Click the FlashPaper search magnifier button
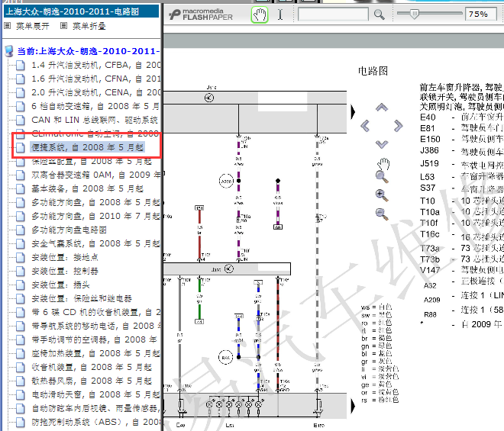Image resolution: width=504 pixels, height=431 pixels. coord(379,14)
